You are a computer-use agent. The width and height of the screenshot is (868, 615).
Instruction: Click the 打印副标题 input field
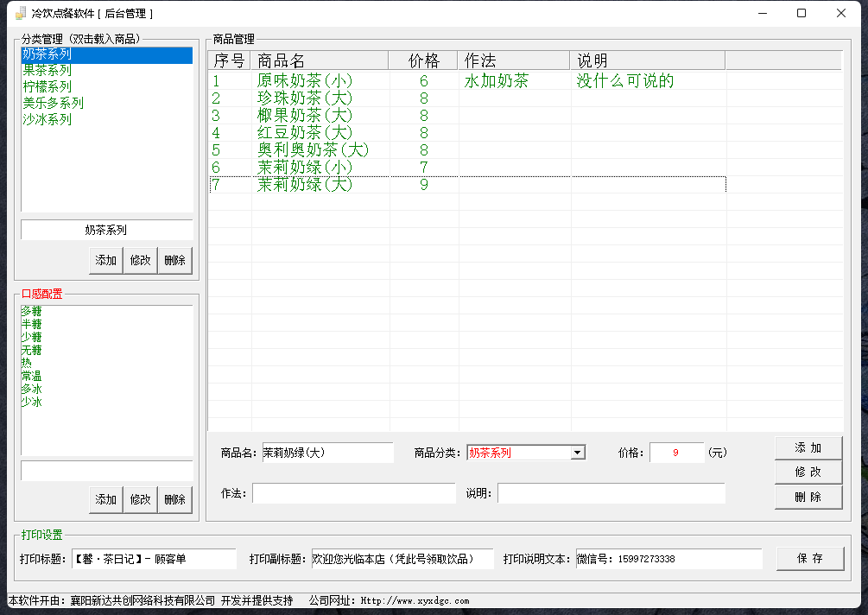tap(402, 559)
